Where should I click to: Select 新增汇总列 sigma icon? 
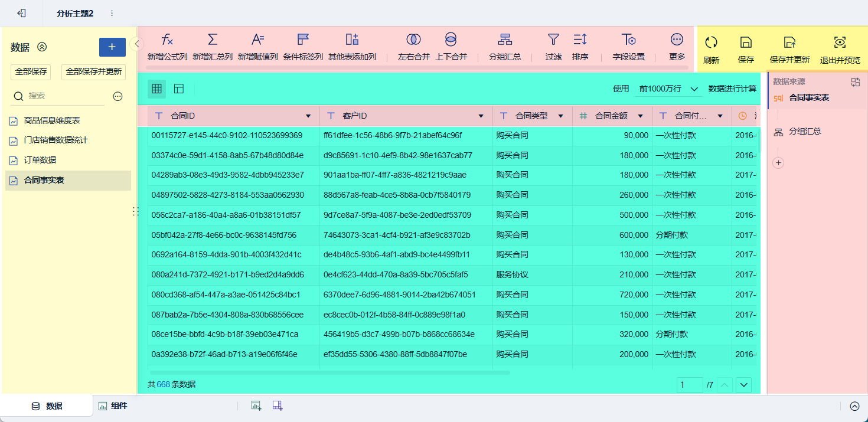[213, 40]
